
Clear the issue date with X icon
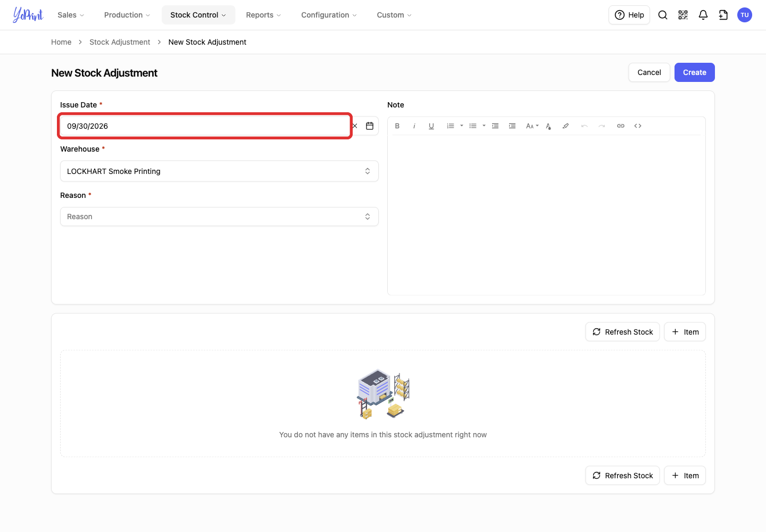point(355,126)
